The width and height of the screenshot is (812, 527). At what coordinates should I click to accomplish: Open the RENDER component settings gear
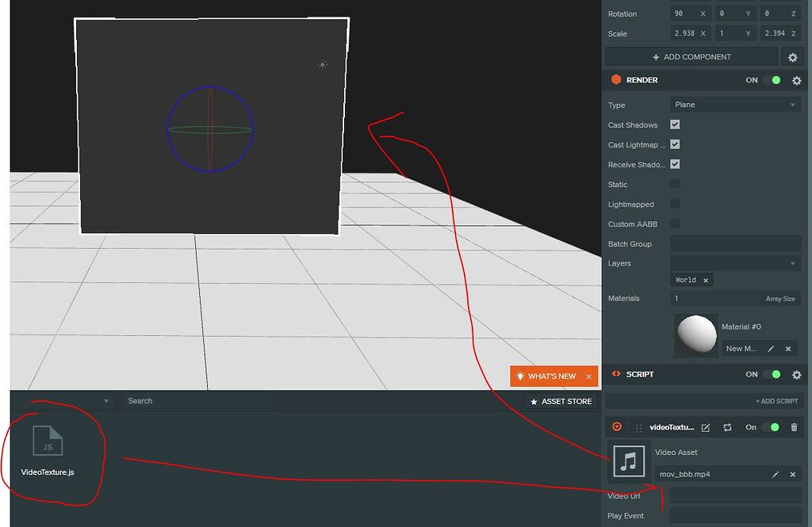coord(796,80)
